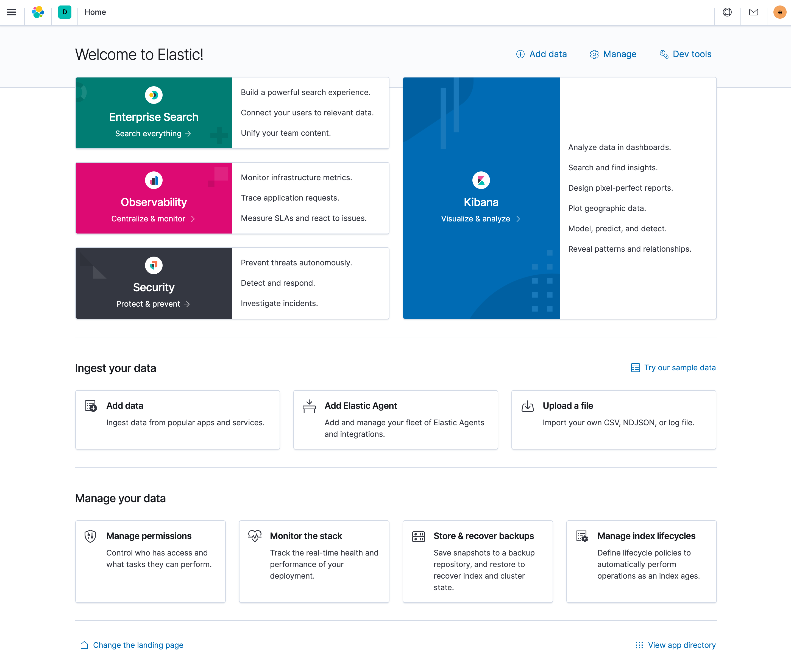Image resolution: width=791 pixels, height=672 pixels.
Task: Click the Security logo icon
Action: [x=154, y=265]
